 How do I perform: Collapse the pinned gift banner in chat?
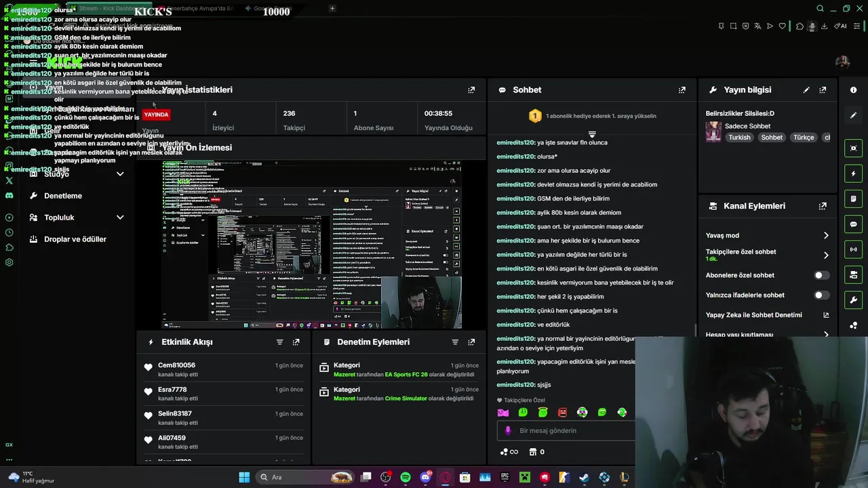pyautogui.click(x=592, y=134)
